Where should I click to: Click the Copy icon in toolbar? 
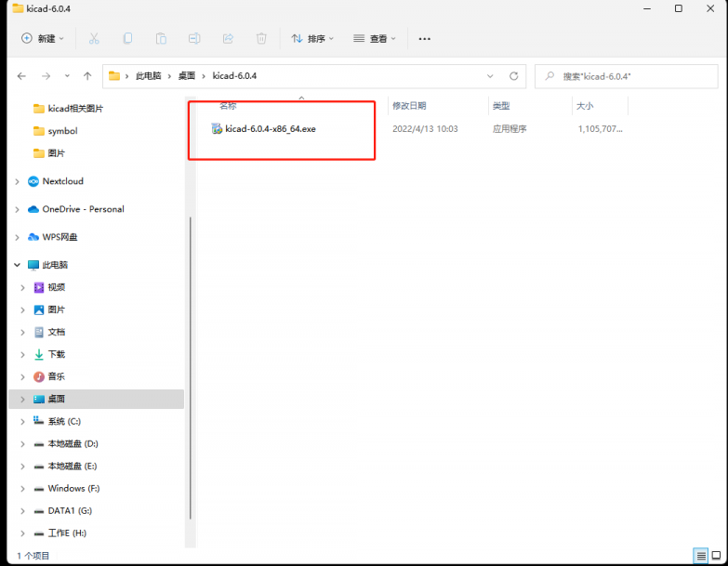127,38
